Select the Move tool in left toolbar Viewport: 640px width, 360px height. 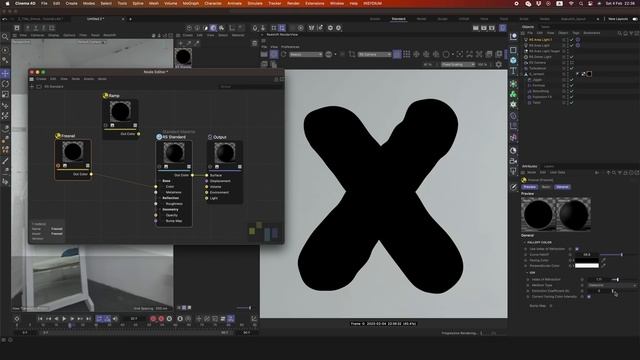(5, 73)
